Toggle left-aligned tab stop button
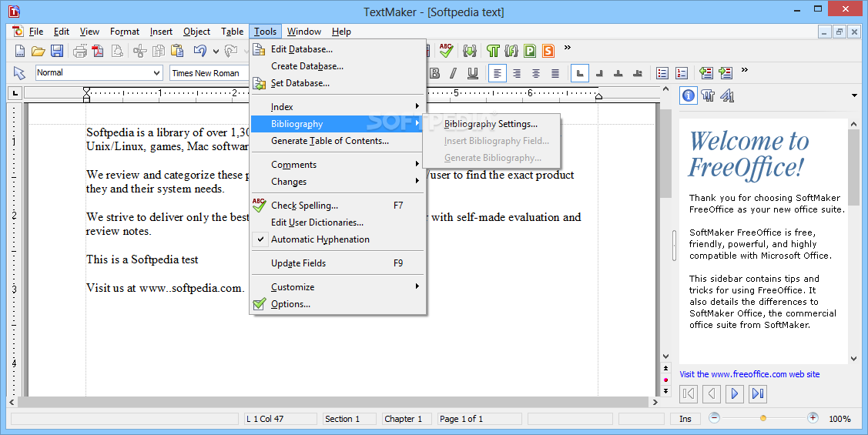 (580, 73)
